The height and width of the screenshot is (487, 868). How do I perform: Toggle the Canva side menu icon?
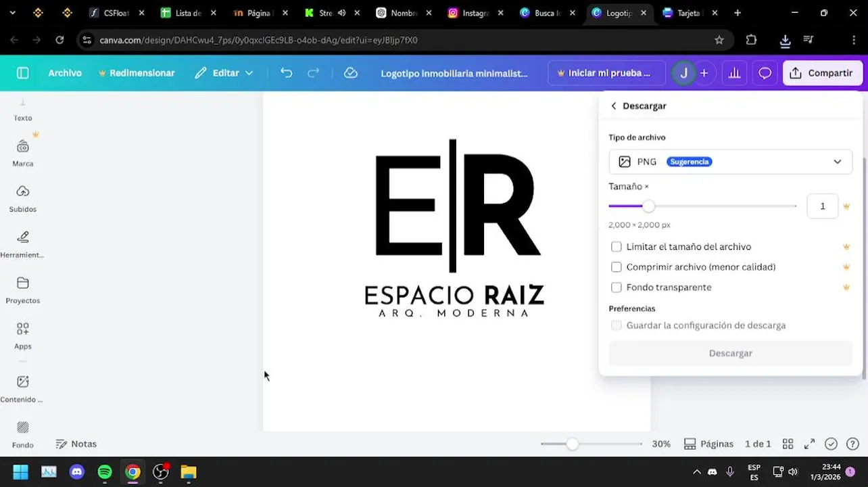point(22,73)
